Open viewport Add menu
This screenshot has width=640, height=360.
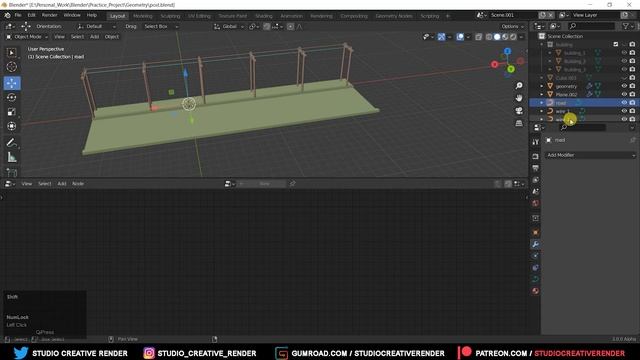(94, 37)
